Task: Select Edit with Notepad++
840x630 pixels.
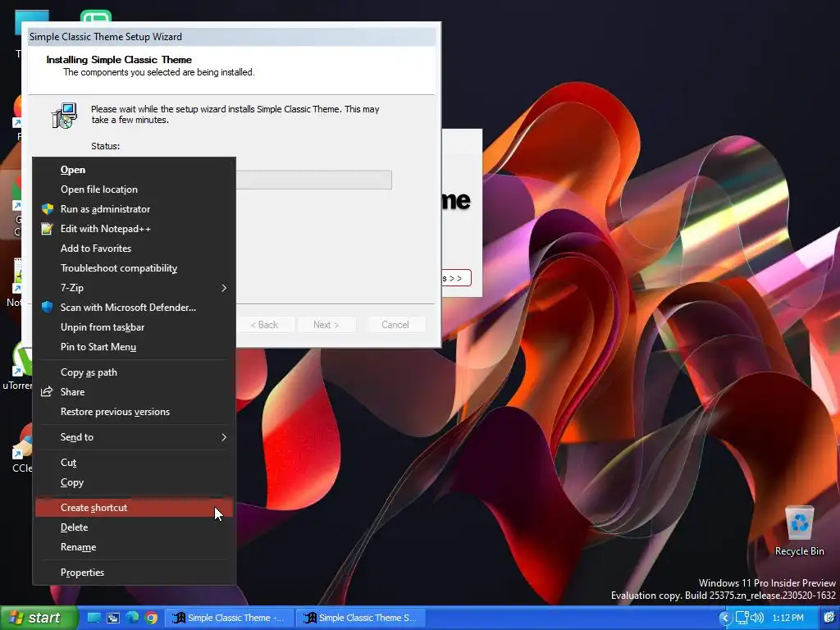Action: point(134,229)
